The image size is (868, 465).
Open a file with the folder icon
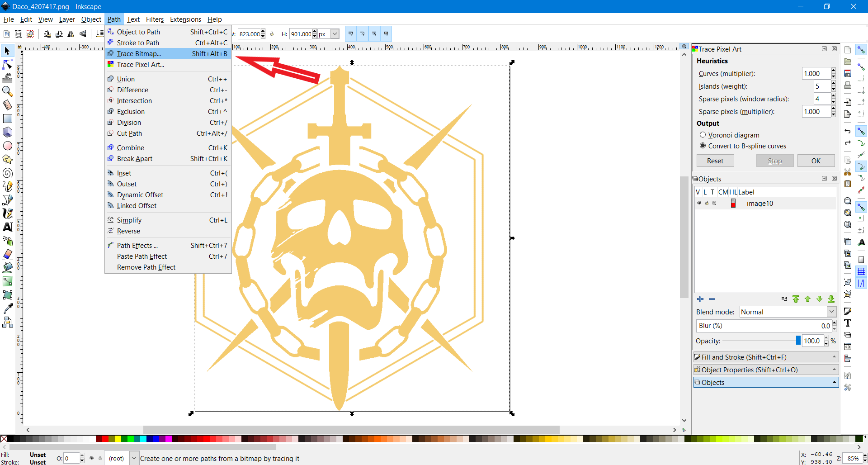tap(848, 61)
